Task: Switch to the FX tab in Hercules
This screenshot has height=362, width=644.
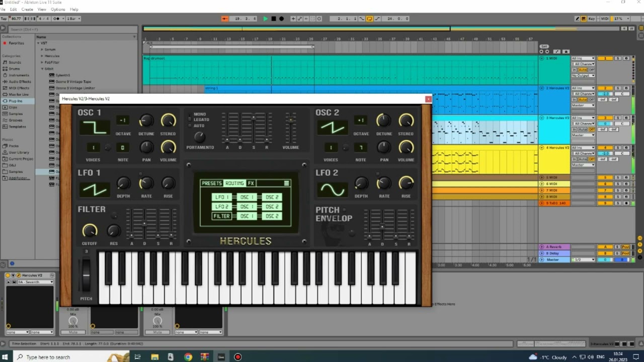Action: (x=251, y=184)
